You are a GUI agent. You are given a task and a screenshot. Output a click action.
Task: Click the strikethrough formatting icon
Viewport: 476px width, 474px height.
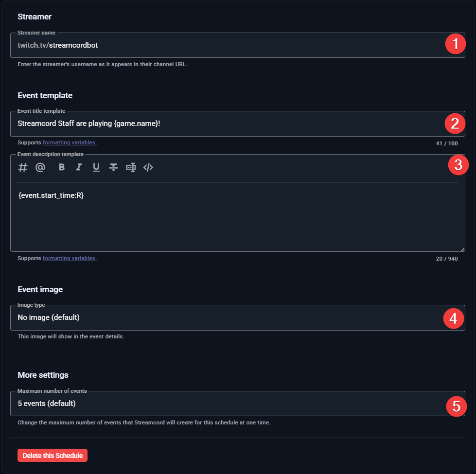pyautogui.click(x=113, y=167)
